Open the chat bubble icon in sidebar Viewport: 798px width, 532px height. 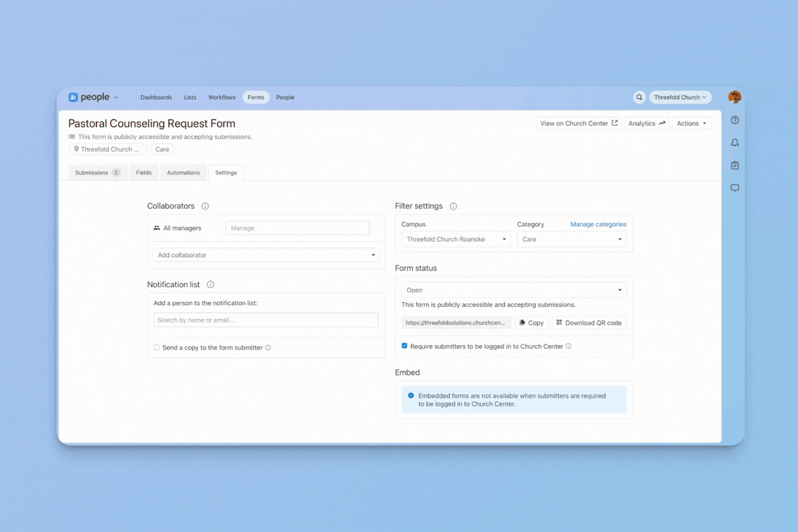735,188
